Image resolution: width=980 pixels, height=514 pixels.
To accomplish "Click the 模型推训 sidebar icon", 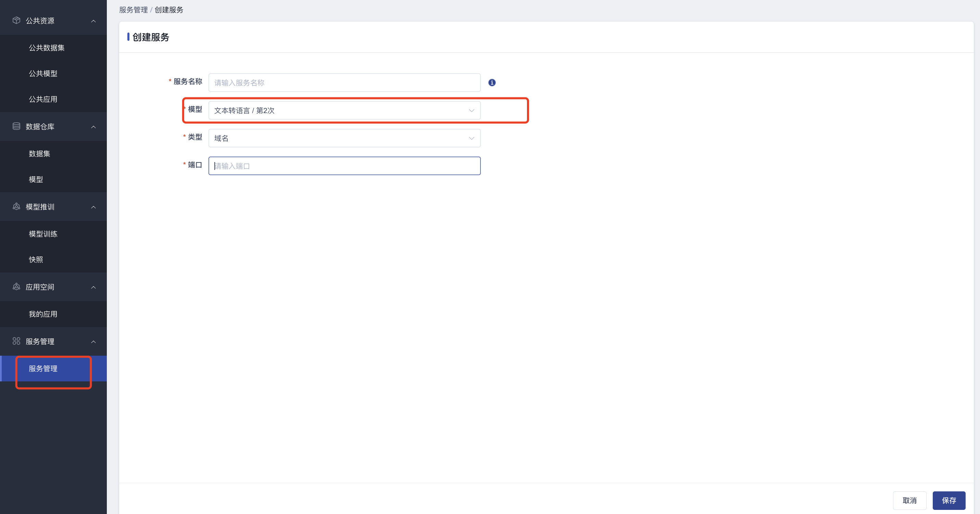I will pyautogui.click(x=16, y=207).
